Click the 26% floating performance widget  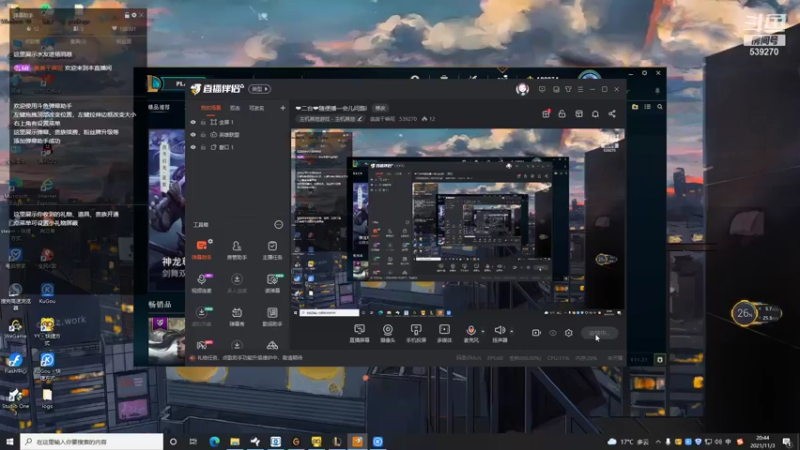[755, 314]
